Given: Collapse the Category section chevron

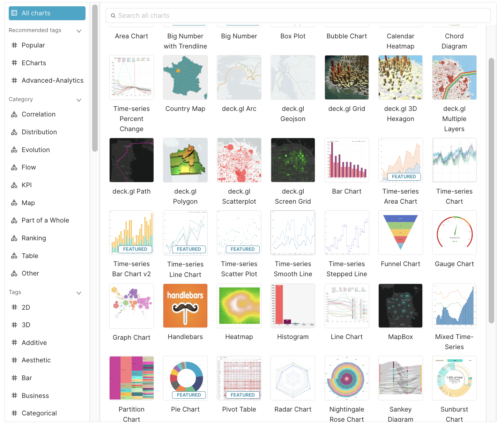Looking at the screenshot, I should (79, 100).
